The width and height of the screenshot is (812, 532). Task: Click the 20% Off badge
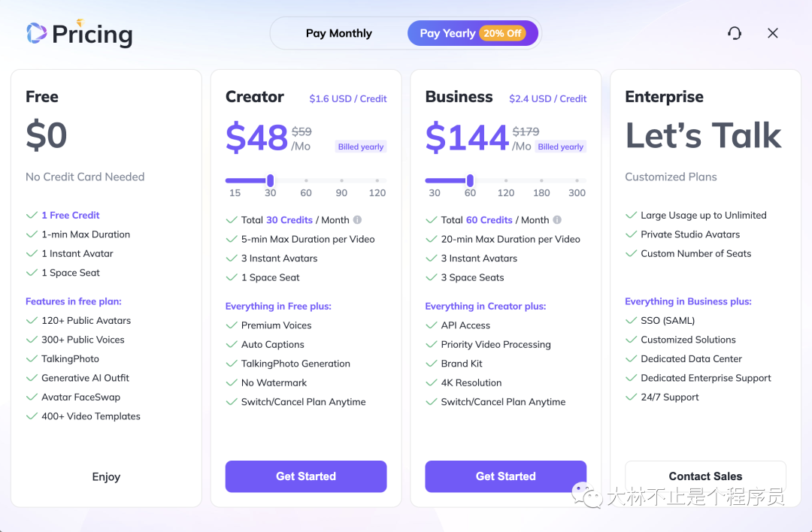503,33
